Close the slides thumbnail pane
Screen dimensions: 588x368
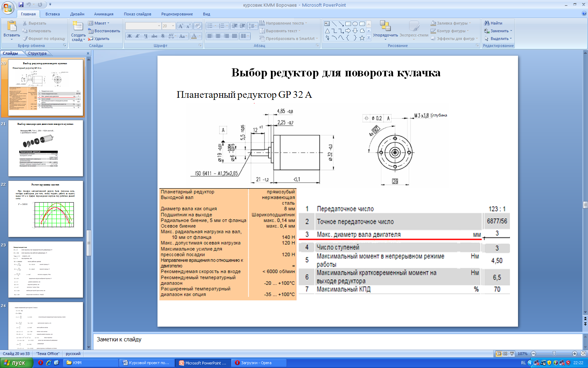pos(88,53)
